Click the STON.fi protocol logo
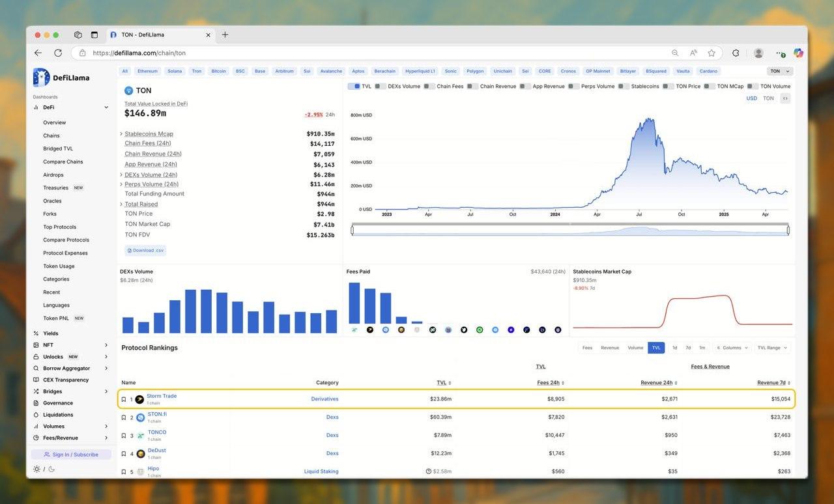 [x=140, y=417]
